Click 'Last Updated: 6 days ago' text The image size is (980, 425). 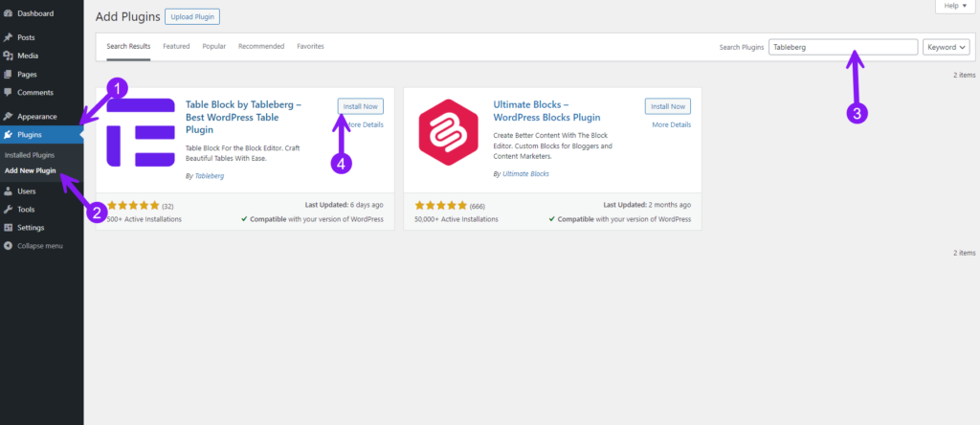pyautogui.click(x=345, y=205)
